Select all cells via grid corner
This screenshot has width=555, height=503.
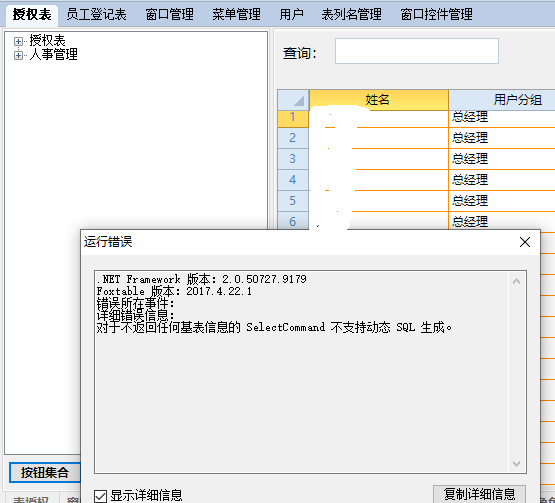tap(293, 100)
